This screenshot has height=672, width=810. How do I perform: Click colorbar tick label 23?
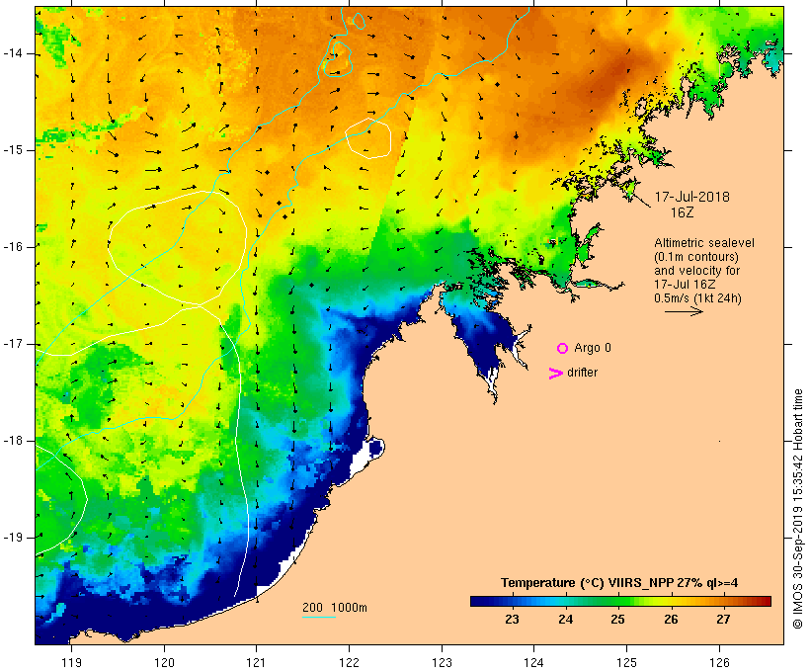(512, 620)
